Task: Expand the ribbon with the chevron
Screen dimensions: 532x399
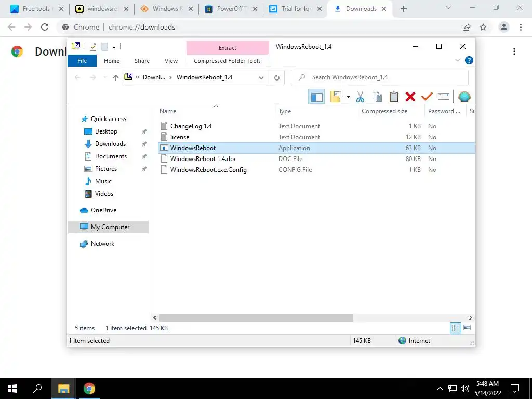Action: (457, 60)
